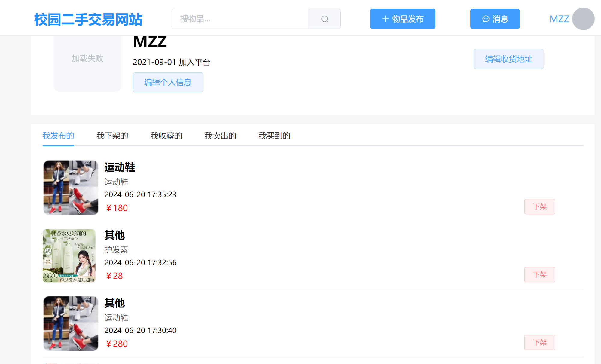This screenshot has height=364, width=601.
Task: Switch to the 我买到的 tab
Action: (x=274, y=136)
